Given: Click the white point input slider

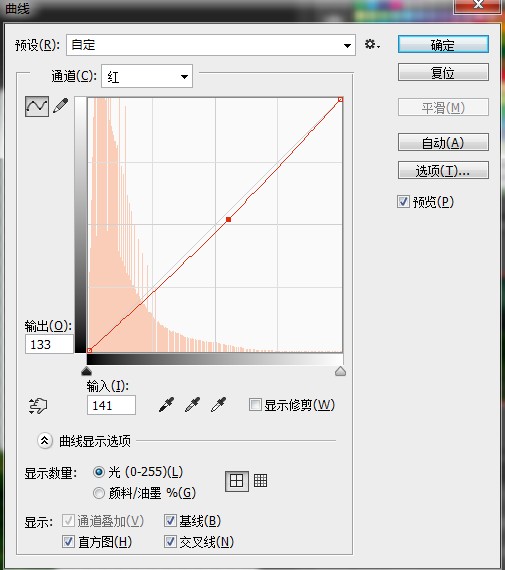Looking at the screenshot, I should [x=340, y=371].
